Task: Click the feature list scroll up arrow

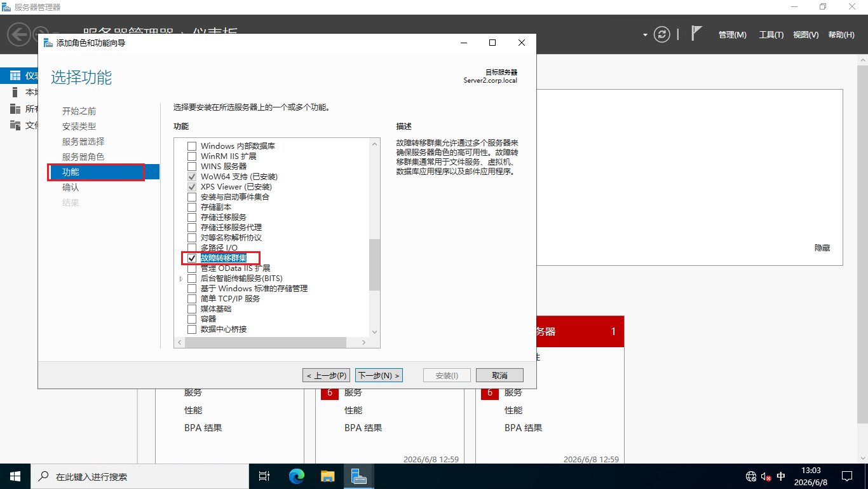Action: point(374,145)
